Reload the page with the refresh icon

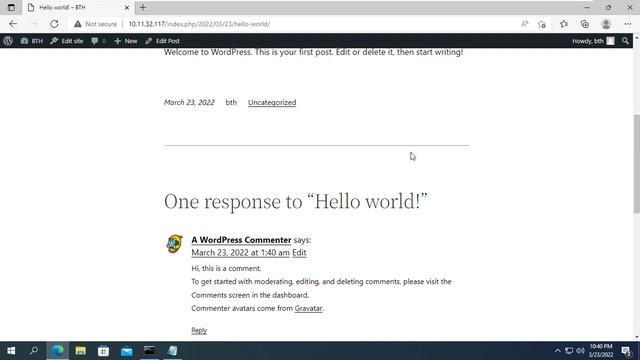pos(54,24)
